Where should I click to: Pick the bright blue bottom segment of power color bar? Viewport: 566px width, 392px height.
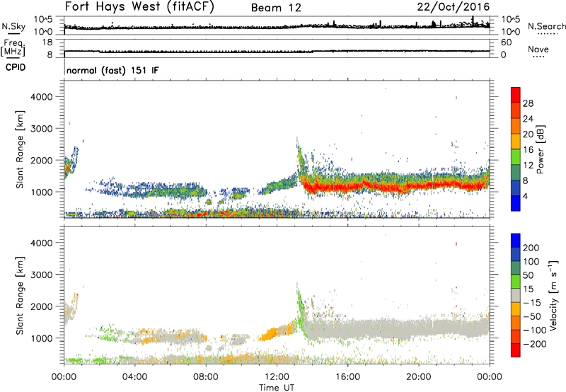[x=516, y=203]
